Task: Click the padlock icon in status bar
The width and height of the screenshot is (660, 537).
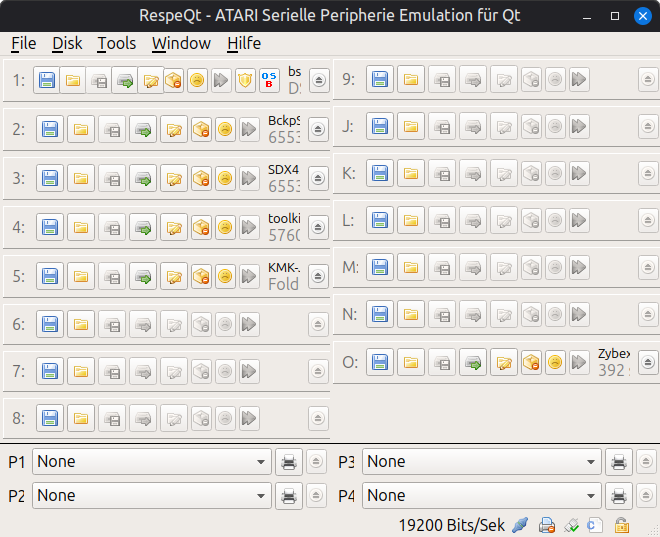Action: (621, 525)
